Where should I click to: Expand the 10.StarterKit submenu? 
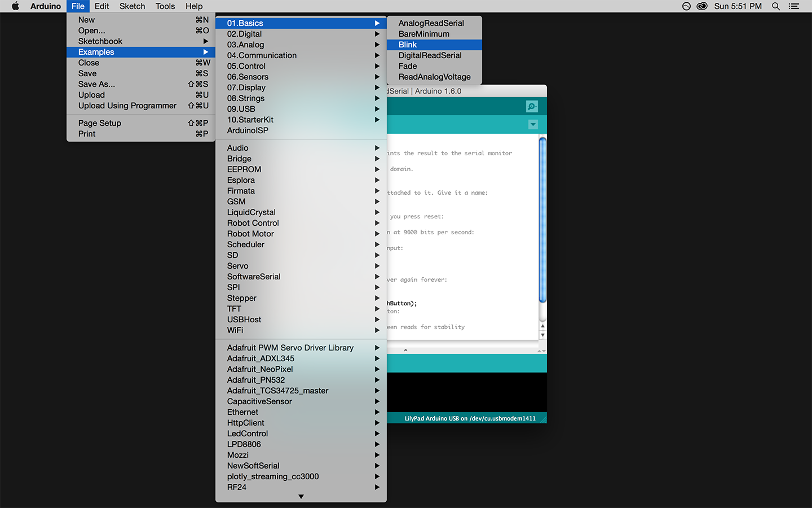(x=301, y=120)
